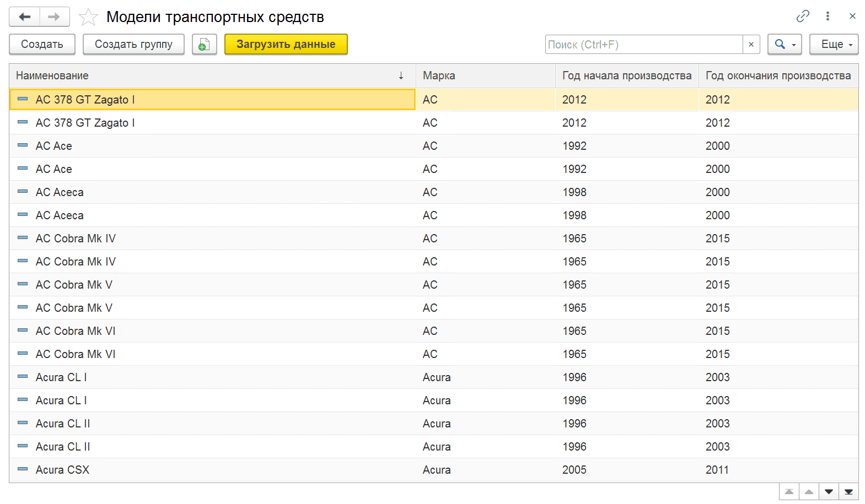Screen dimensions: 865x504
Task: Close the Модели транспортных средств window
Action: coord(852,16)
